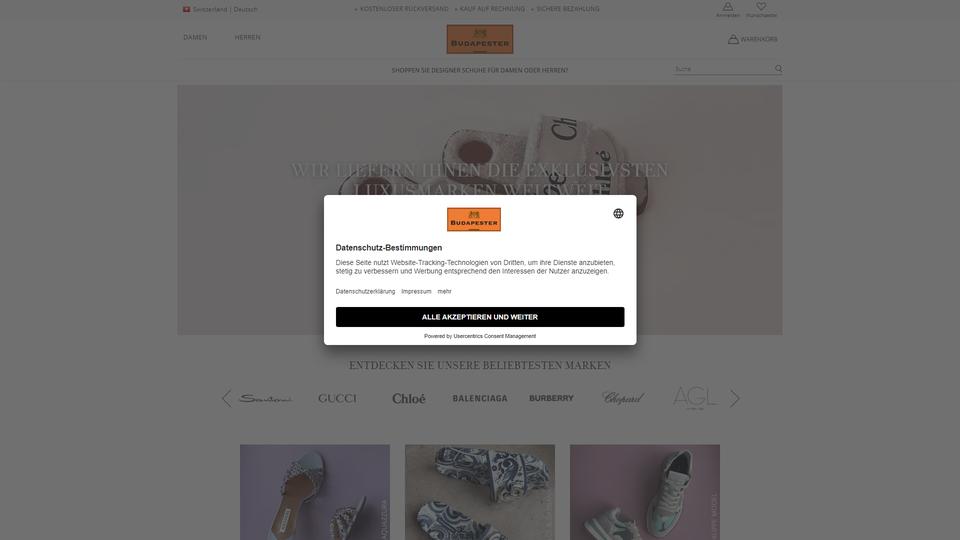Show previous brands with left arrow
Image resolution: width=960 pixels, height=540 pixels.
pyautogui.click(x=227, y=399)
